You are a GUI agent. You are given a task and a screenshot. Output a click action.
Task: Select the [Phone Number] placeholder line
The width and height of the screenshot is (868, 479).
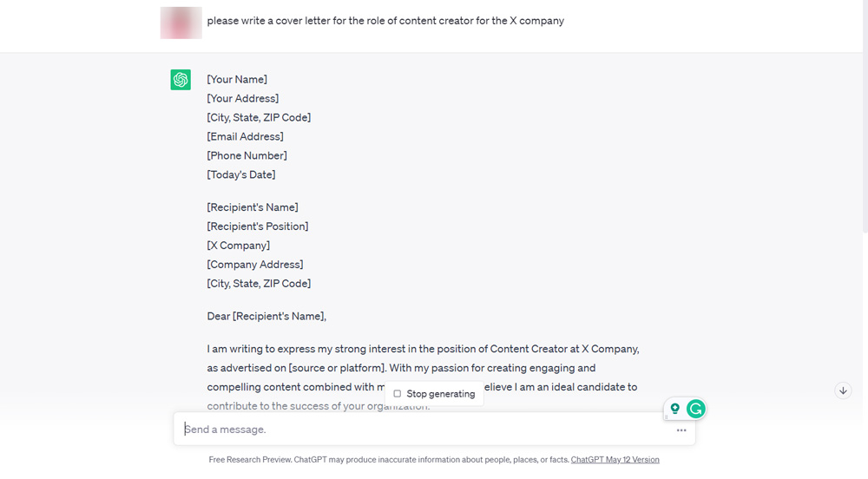(x=247, y=155)
